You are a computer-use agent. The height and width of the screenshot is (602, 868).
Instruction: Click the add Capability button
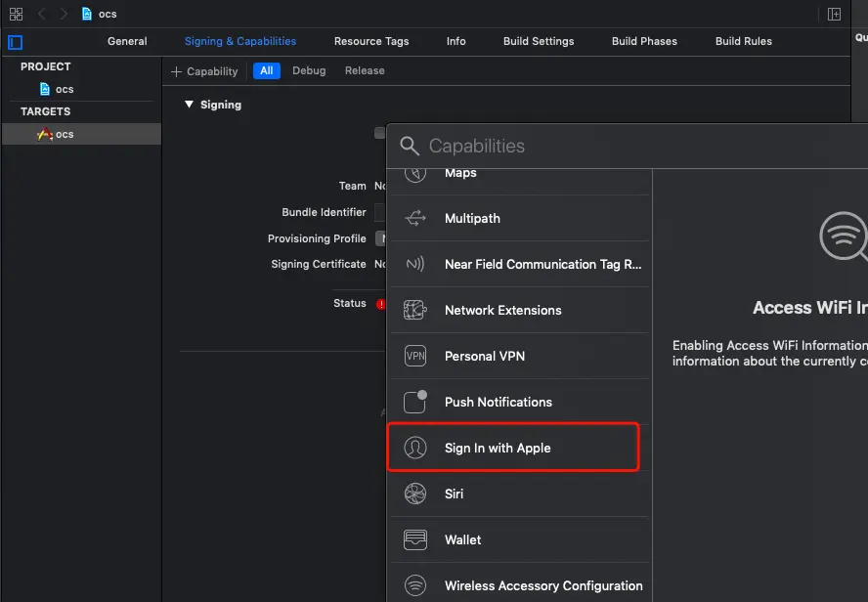(x=204, y=71)
